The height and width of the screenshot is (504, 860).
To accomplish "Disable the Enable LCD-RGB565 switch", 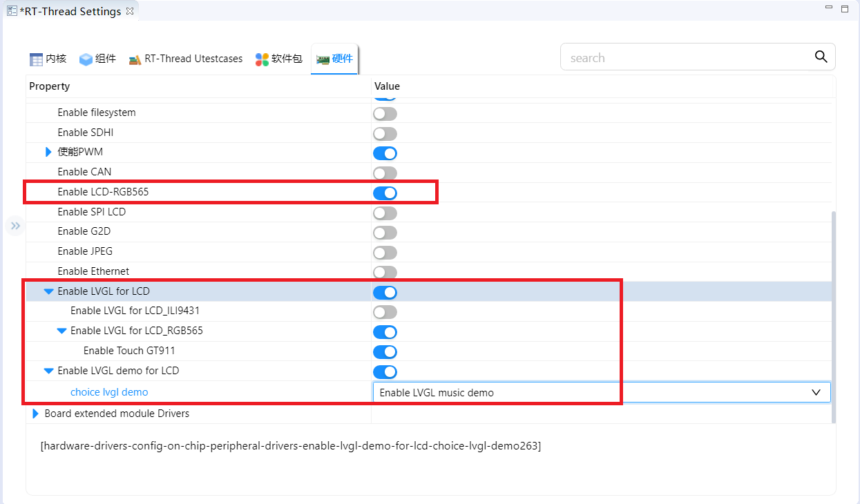I will coord(385,193).
